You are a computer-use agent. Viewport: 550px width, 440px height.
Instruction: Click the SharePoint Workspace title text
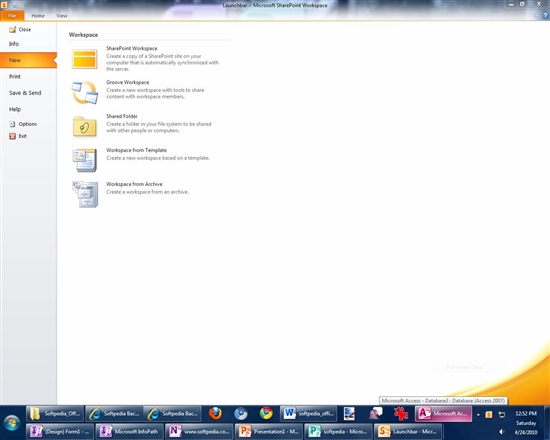pos(132,48)
